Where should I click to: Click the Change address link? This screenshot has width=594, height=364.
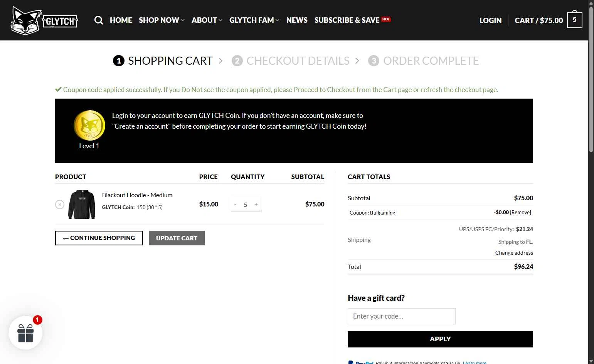pyautogui.click(x=514, y=253)
